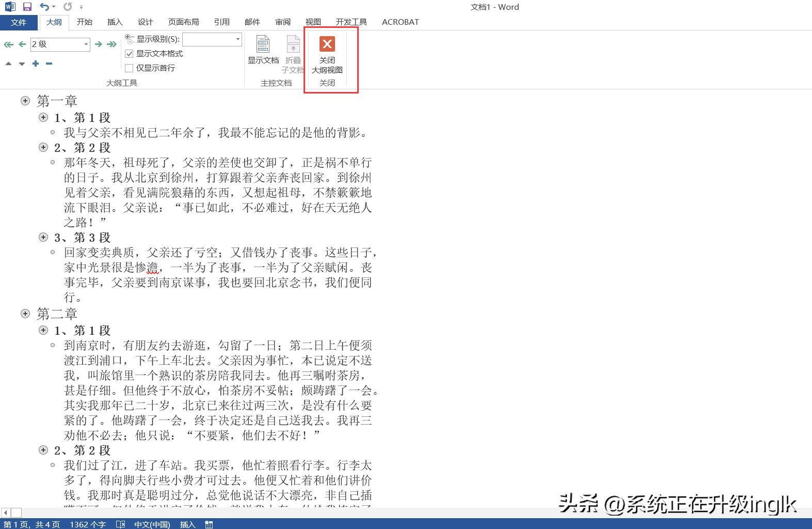Click expander beside second chapter's 1、第1段

(x=43, y=330)
